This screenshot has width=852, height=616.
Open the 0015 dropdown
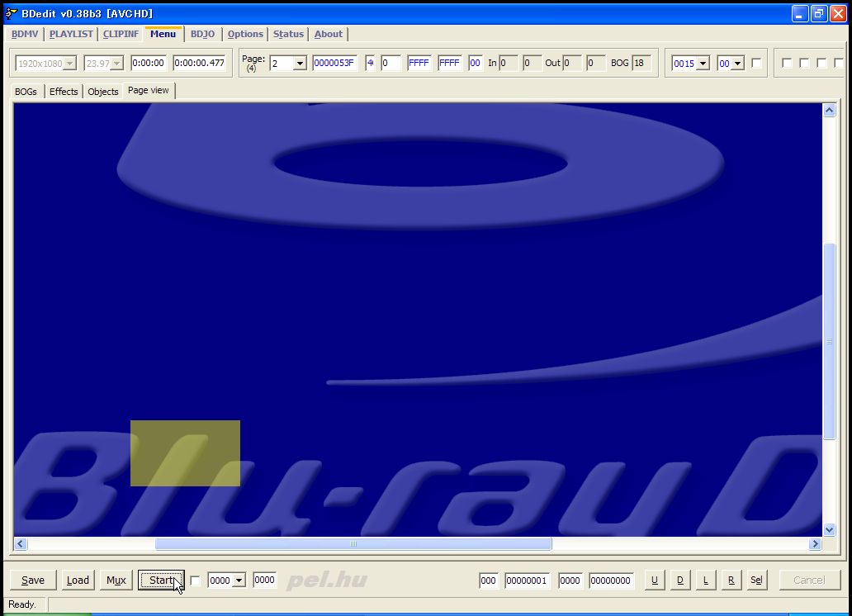pyautogui.click(x=703, y=64)
